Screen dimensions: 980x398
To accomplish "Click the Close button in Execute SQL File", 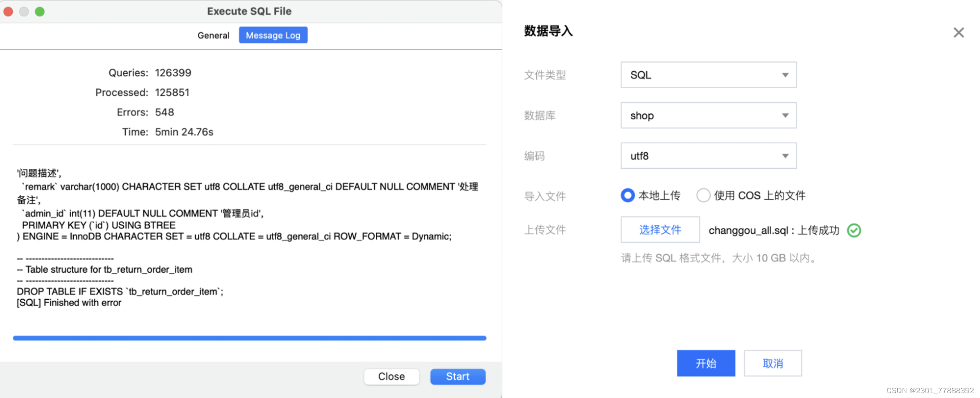I will tap(391, 376).
